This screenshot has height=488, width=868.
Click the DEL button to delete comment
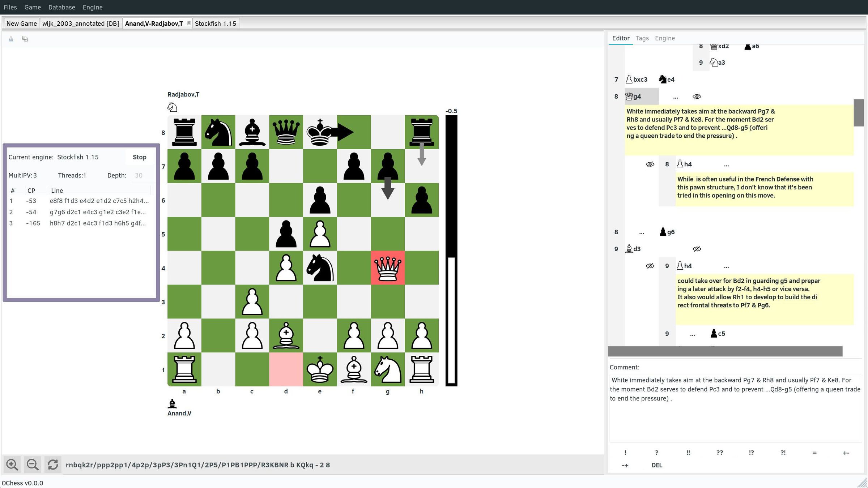coord(656,465)
